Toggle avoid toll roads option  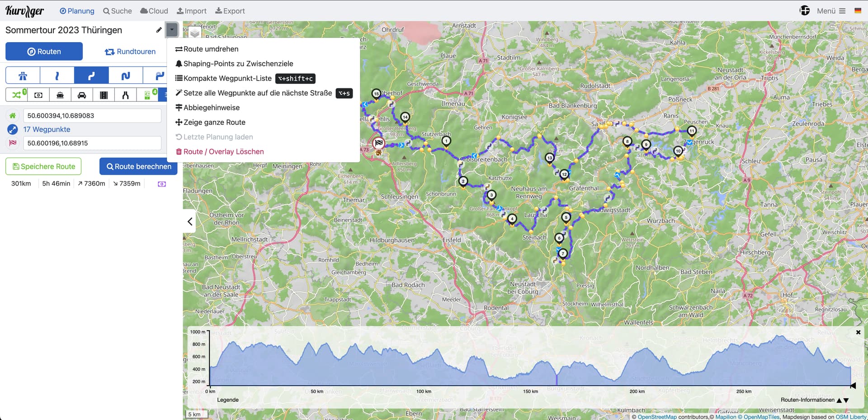(x=38, y=95)
